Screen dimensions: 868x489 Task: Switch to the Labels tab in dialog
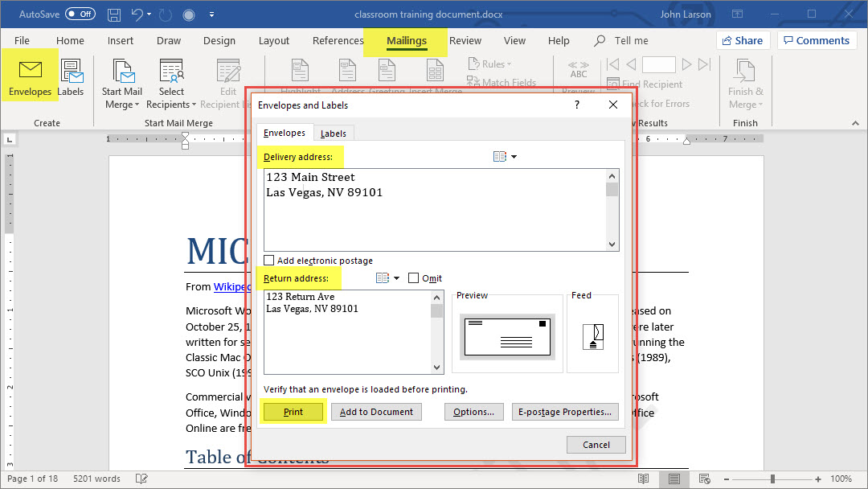(333, 134)
